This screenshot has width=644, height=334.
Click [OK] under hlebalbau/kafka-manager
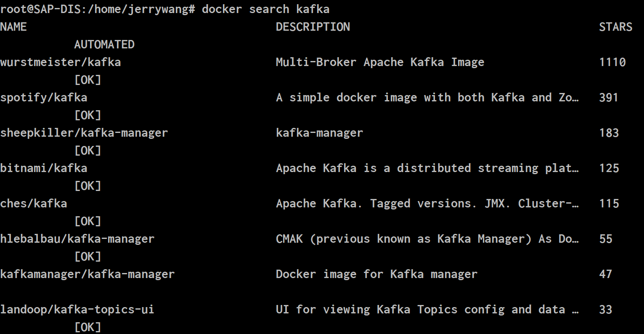[87, 257]
